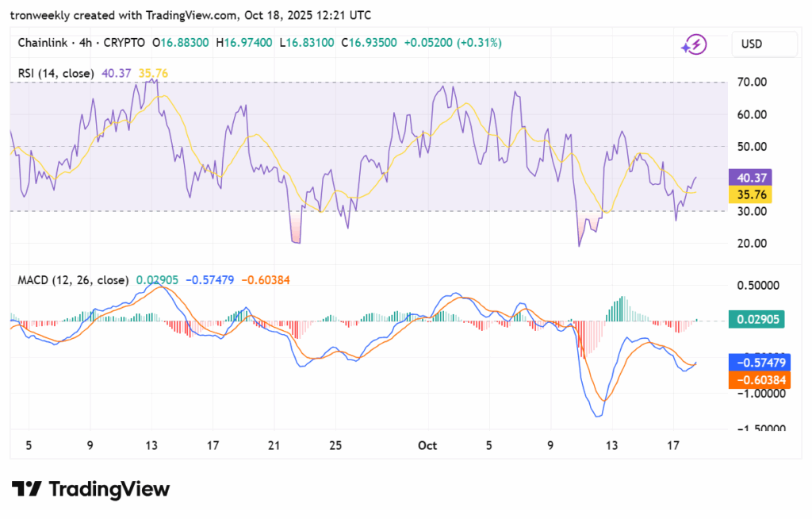
Task: Click the yellow 35.76 axis tag
Action: click(x=749, y=194)
